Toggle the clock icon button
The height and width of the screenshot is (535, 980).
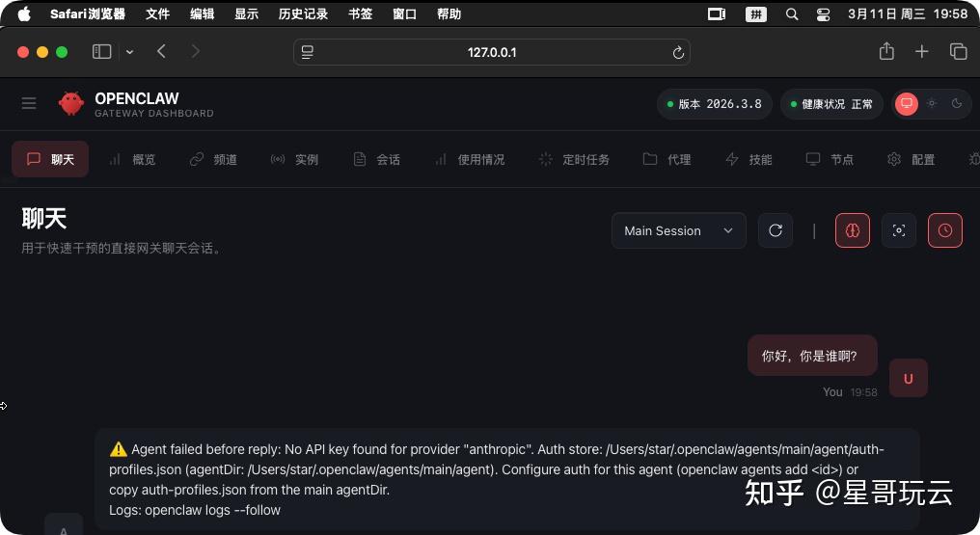pos(945,230)
